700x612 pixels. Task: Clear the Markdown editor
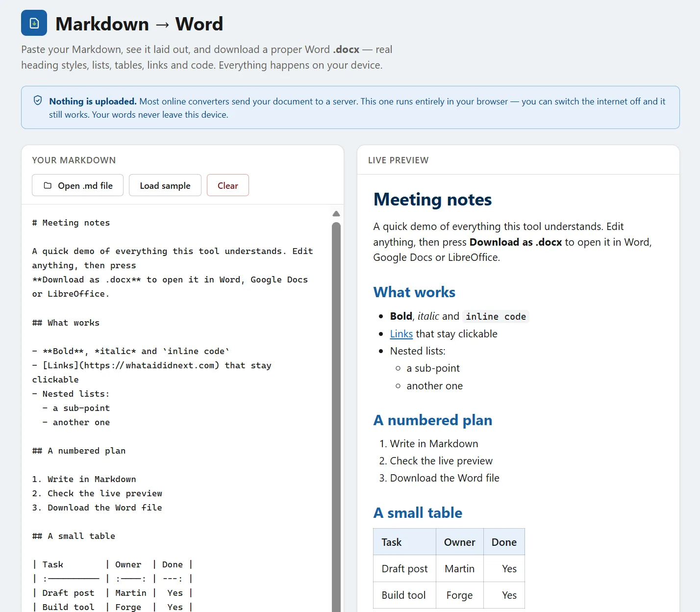(x=227, y=185)
